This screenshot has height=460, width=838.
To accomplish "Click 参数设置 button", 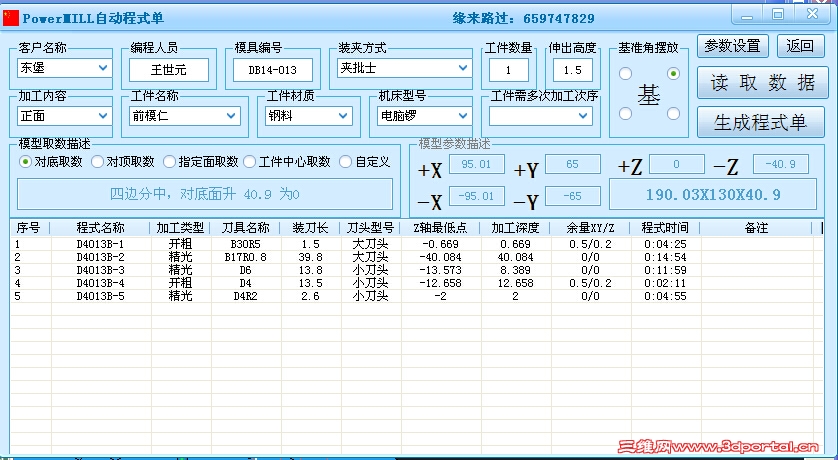I will tap(733, 46).
